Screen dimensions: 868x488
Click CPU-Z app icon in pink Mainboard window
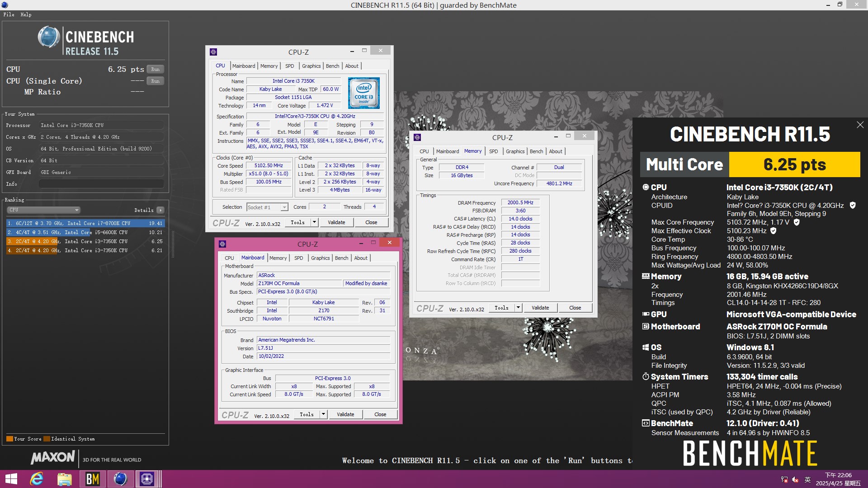click(x=222, y=244)
